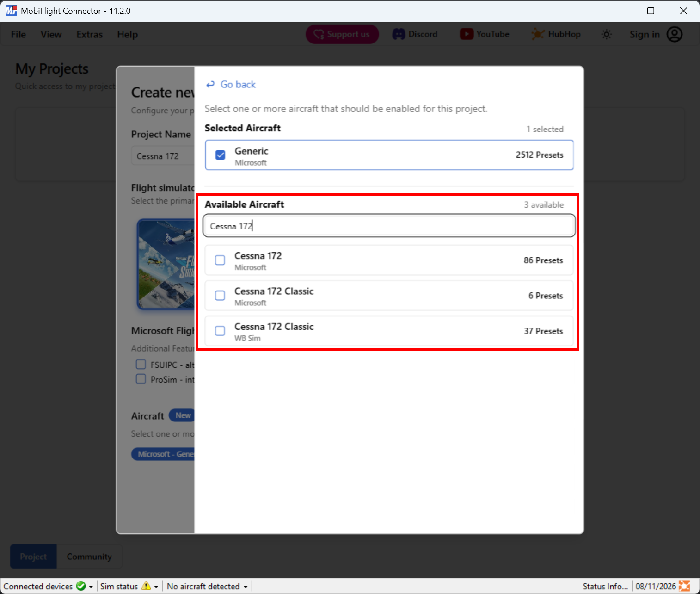The height and width of the screenshot is (594, 700).
Task: Click the green connected devices checkmark icon
Action: point(81,586)
